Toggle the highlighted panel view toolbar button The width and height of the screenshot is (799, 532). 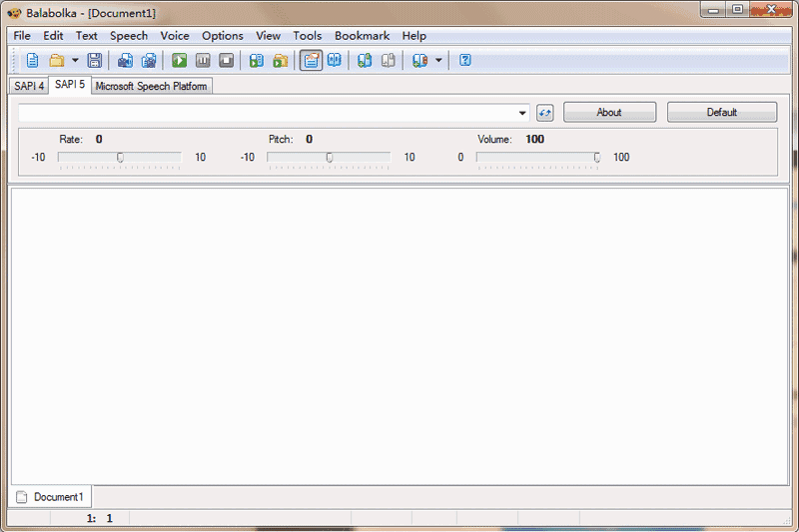coord(311,61)
